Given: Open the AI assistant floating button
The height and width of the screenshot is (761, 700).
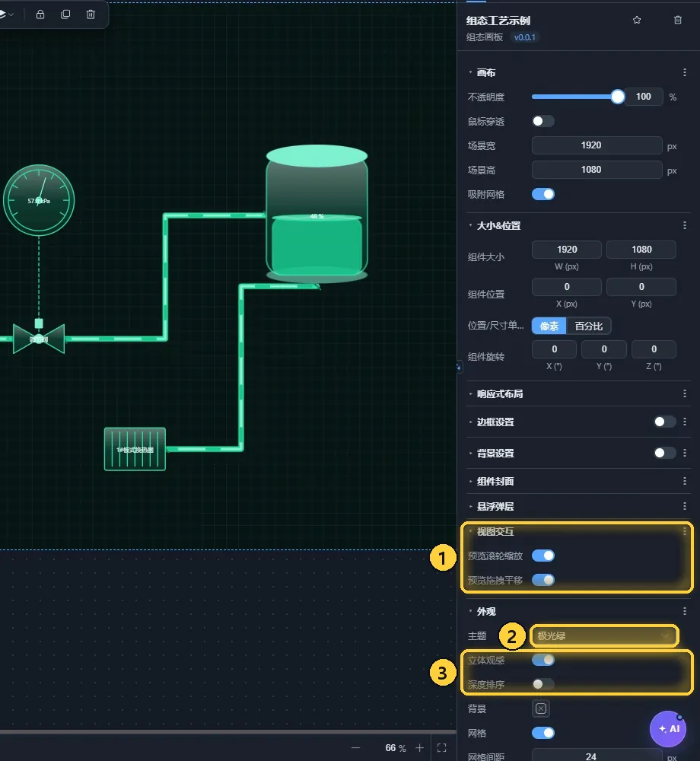Looking at the screenshot, I should point(668,729).
